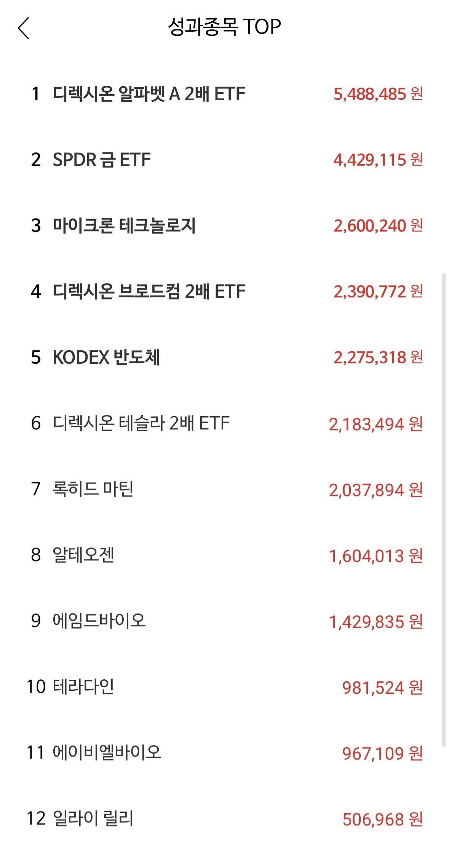Click the vertical scrollbar on right
The width and height of the screenshot is (449, 868).
[x=443, y=510]
